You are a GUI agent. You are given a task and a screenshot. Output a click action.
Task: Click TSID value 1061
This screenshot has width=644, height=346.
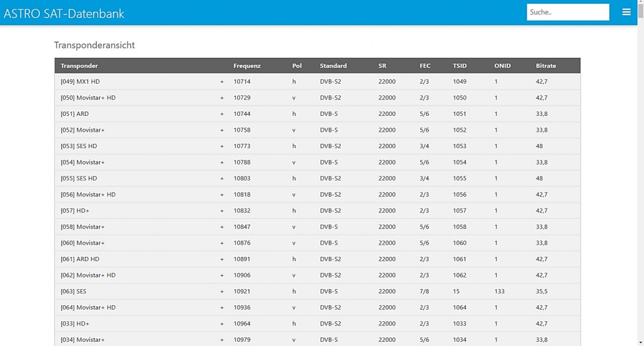[x=459, y=259]
